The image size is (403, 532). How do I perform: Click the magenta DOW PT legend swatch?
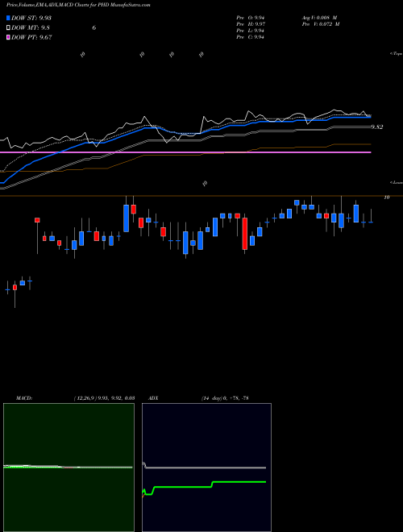[x=8, y=37]
